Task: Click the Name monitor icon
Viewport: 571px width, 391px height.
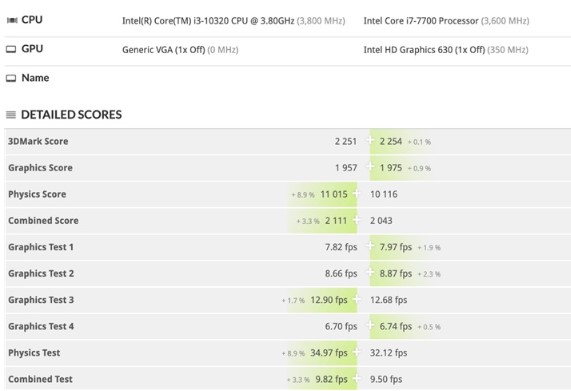Action: tap(11, 78)
